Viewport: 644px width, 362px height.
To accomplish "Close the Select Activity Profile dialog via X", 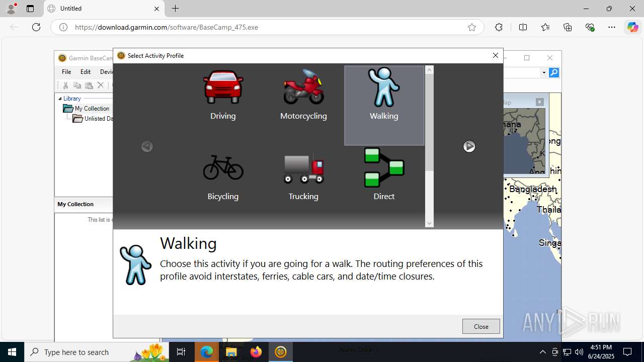I will pos(496,55).
